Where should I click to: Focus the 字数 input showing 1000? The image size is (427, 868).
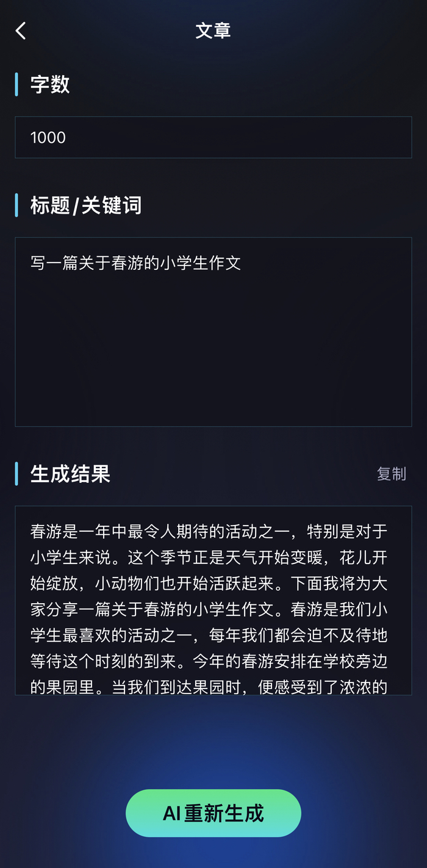(x=213, y=137)
